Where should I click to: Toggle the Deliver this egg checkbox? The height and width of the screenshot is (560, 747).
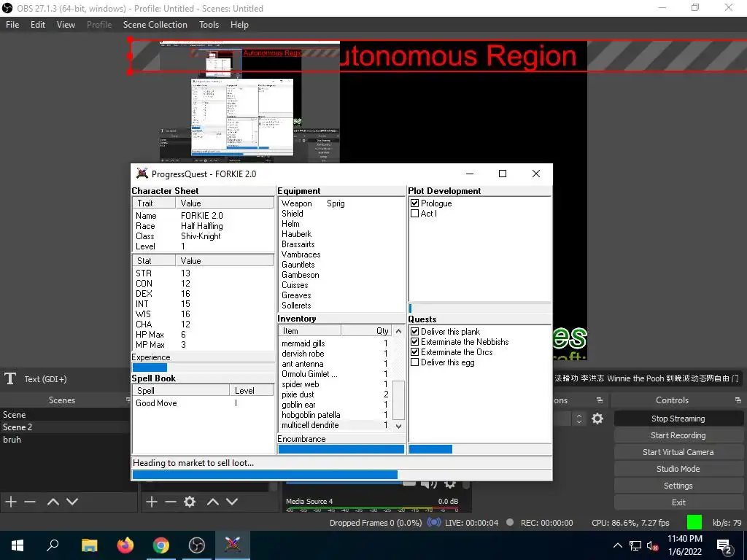coord(414,362)
